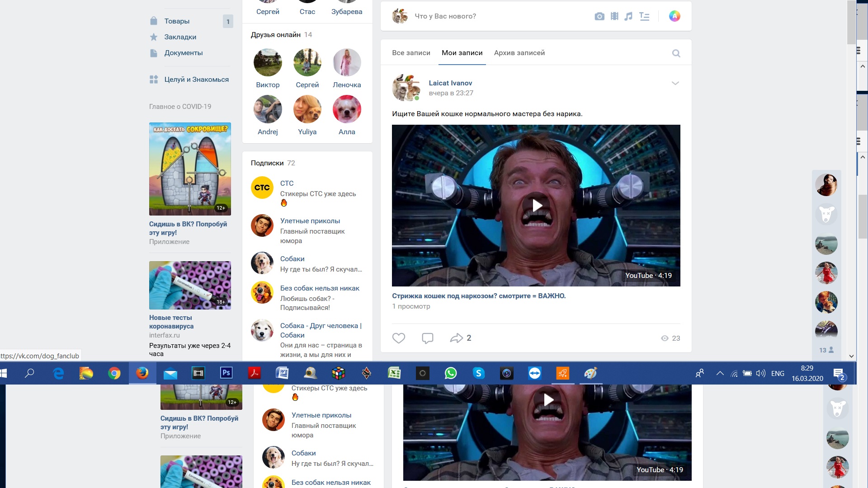This screenshot has height=488, width=868.
Task: Open friend Леночка's avatar
Action: [347, 62]
